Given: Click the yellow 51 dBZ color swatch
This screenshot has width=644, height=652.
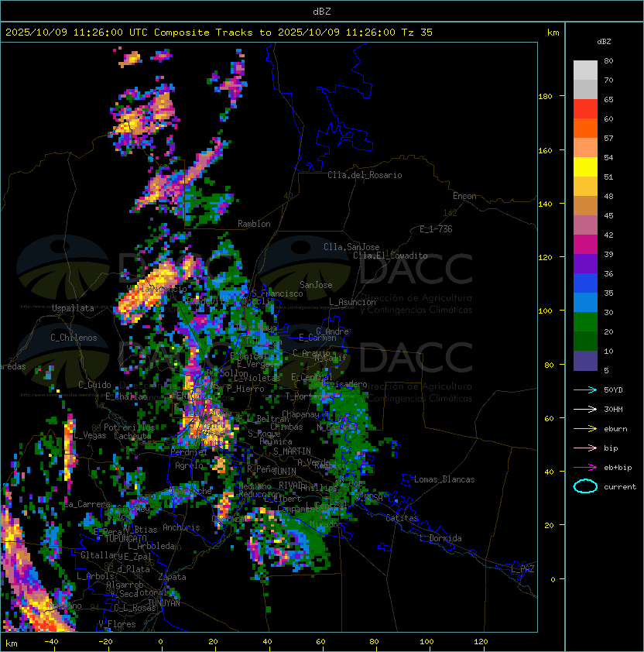Looking at the screenshot, I should (x=585, y=167).
